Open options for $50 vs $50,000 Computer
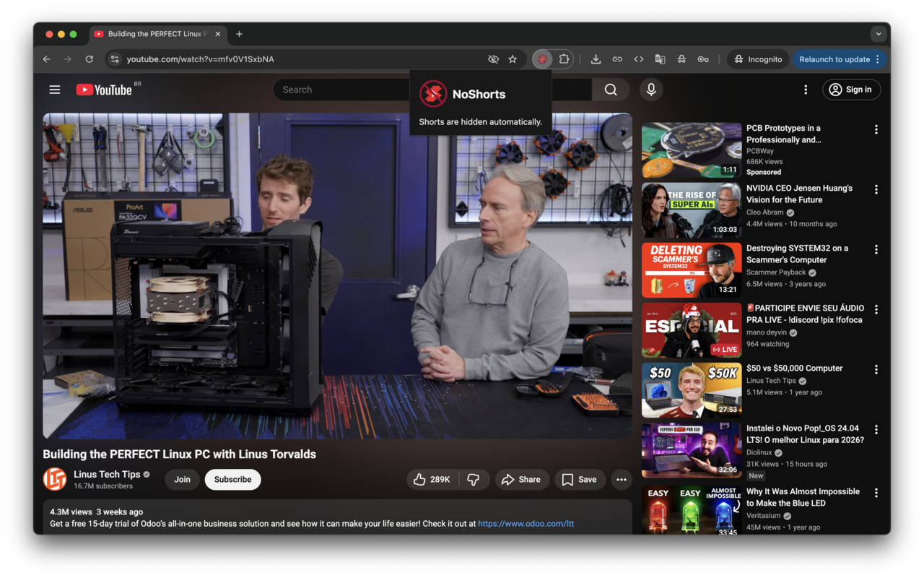The height and width of the screenshot is (578, 924). click(876, 369)
